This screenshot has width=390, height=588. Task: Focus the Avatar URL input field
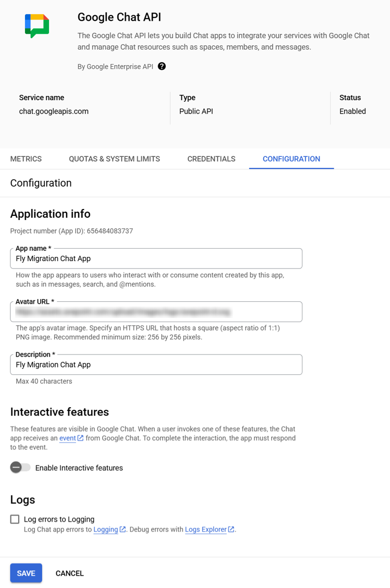156,312
